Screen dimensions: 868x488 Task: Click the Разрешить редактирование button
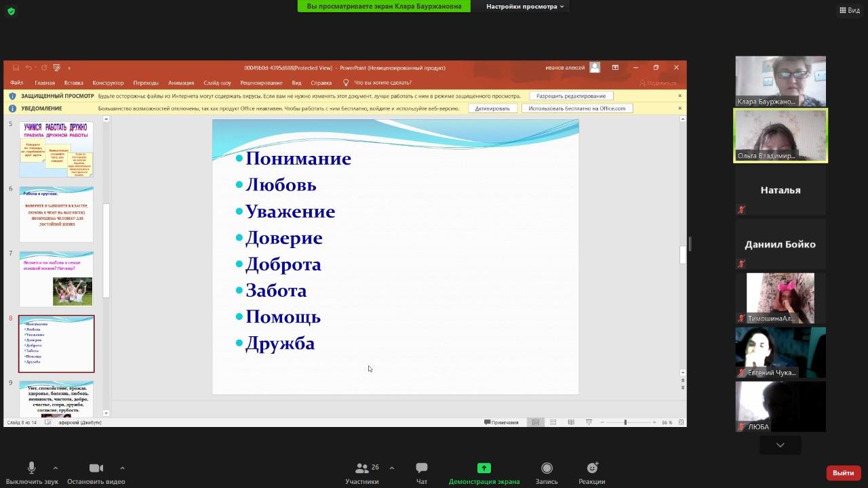(x=571, y=96)
